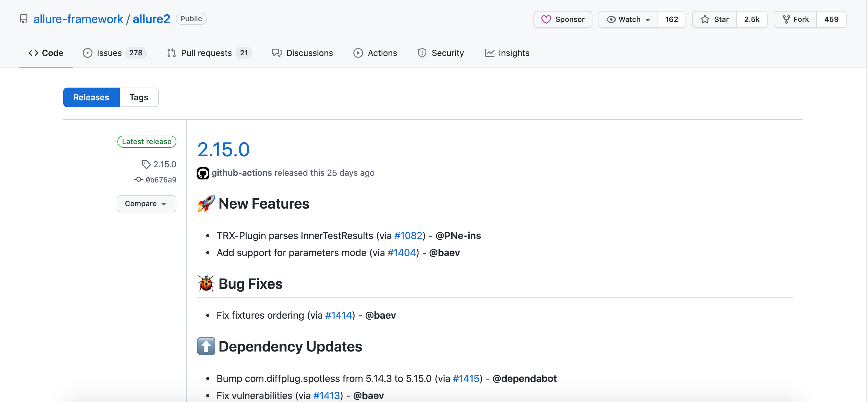This screenshot has height=402, width=868.
Task: Expand the Compare dropdown
Action: (x=147, y=203)
